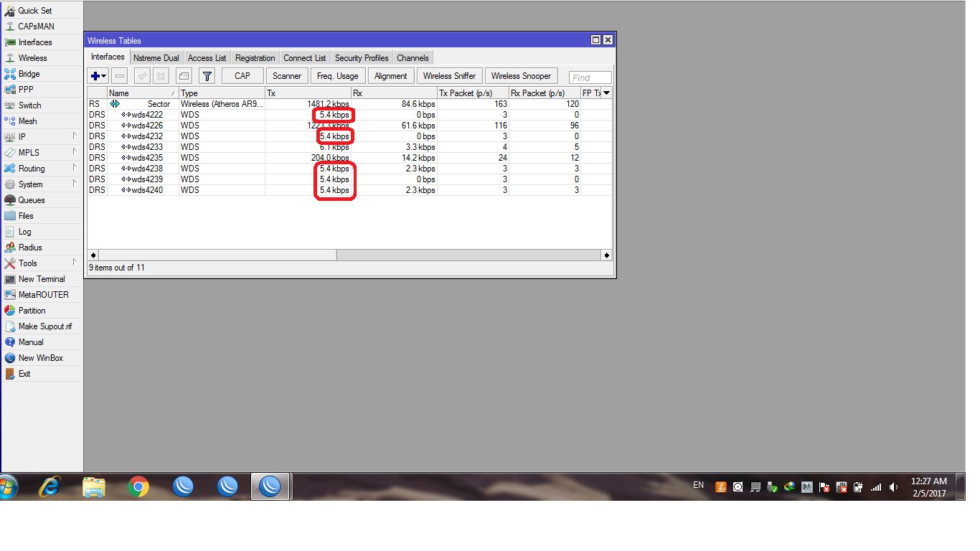Open the MetaROUTER menu
This screenshot has height=551, width=980.
(44, 295)
